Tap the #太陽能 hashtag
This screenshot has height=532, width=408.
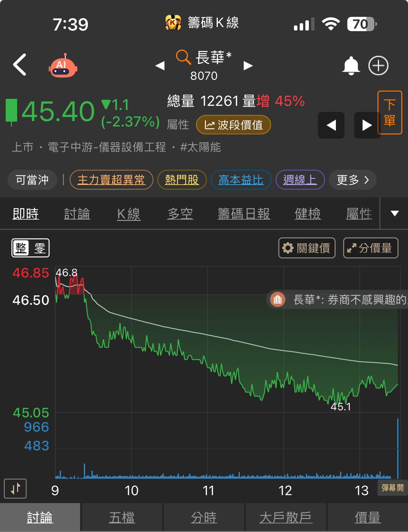[x=201, y=147]
